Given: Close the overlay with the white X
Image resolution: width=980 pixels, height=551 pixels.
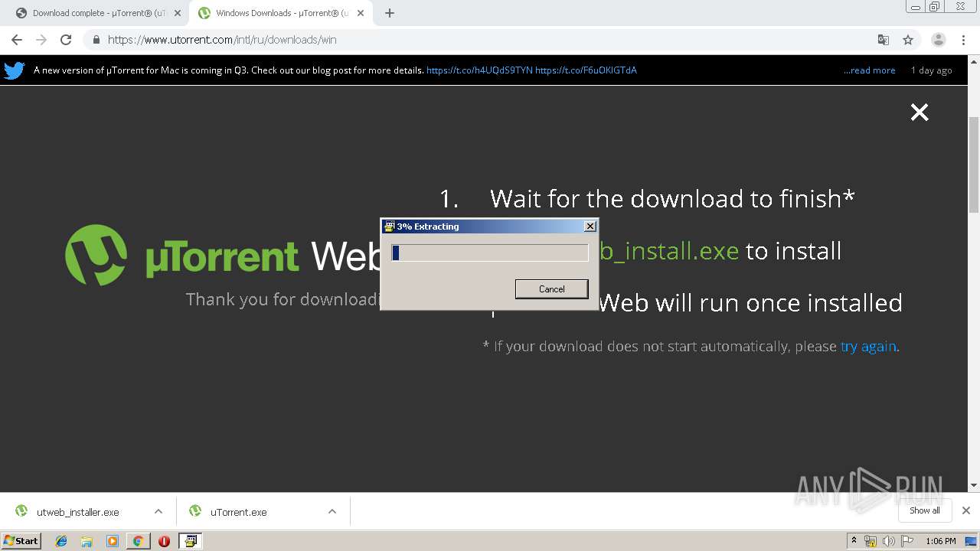Looking at the screenshot, I should pyautogui.click(x=920, y=112).
